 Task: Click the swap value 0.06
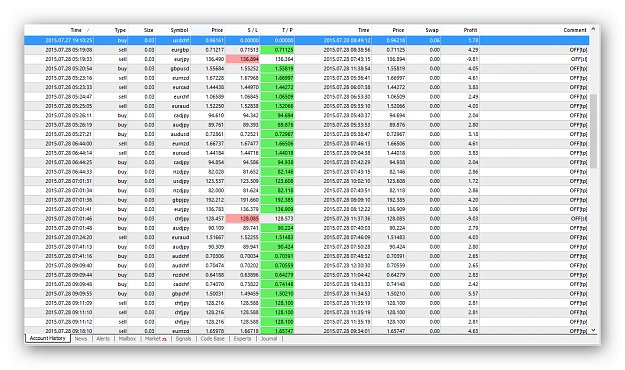click(x=435, y=40)
